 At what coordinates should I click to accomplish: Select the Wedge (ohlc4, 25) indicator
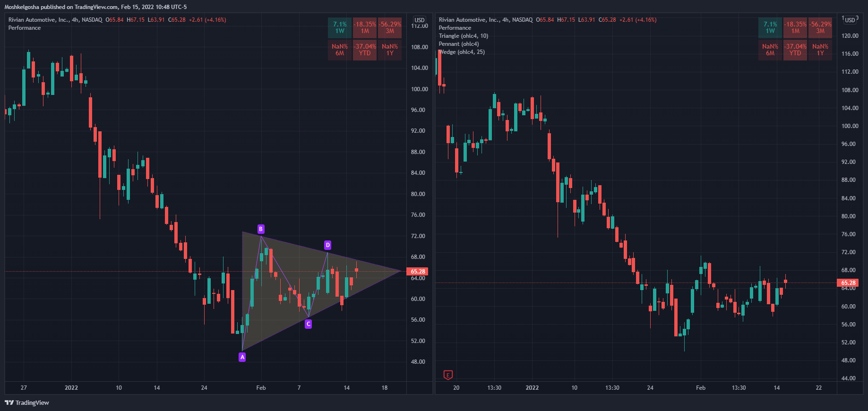point(462,52)
